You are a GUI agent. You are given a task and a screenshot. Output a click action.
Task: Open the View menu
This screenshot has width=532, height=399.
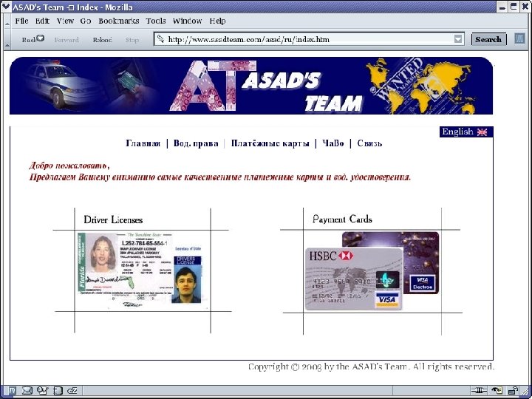[x=65, y=21]
